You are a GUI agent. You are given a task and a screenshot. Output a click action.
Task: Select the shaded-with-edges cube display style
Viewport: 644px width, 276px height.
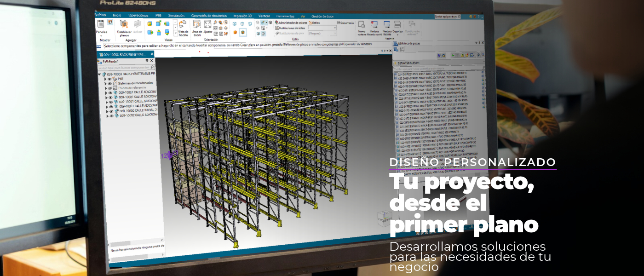click(x=243, y=32)
